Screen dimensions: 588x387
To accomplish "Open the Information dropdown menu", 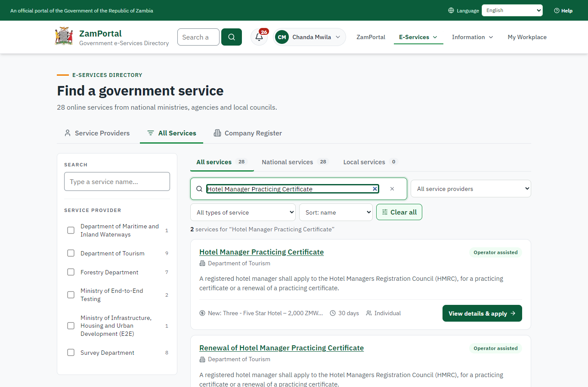I will tap(473, 37).
